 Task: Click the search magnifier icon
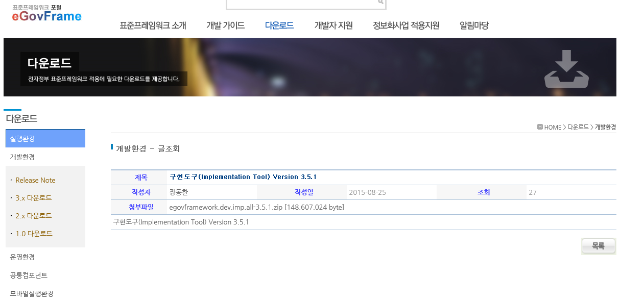(380, 2)
